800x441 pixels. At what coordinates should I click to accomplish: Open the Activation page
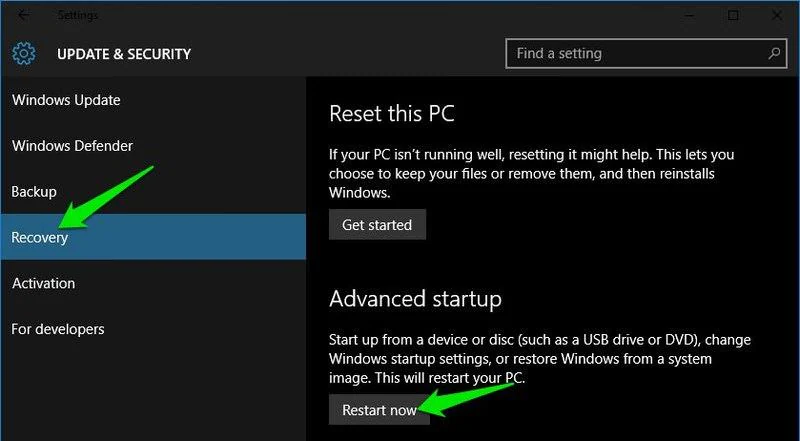click(x=44, y=283)
